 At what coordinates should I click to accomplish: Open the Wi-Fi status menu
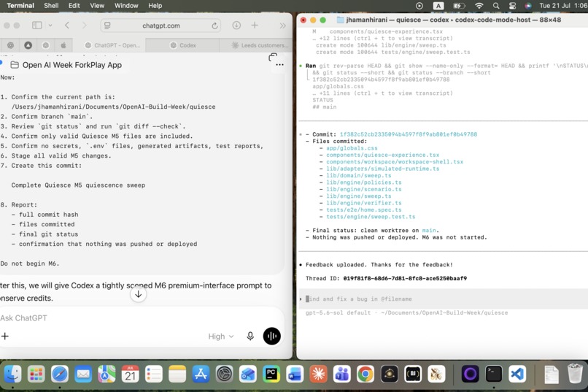479,6
